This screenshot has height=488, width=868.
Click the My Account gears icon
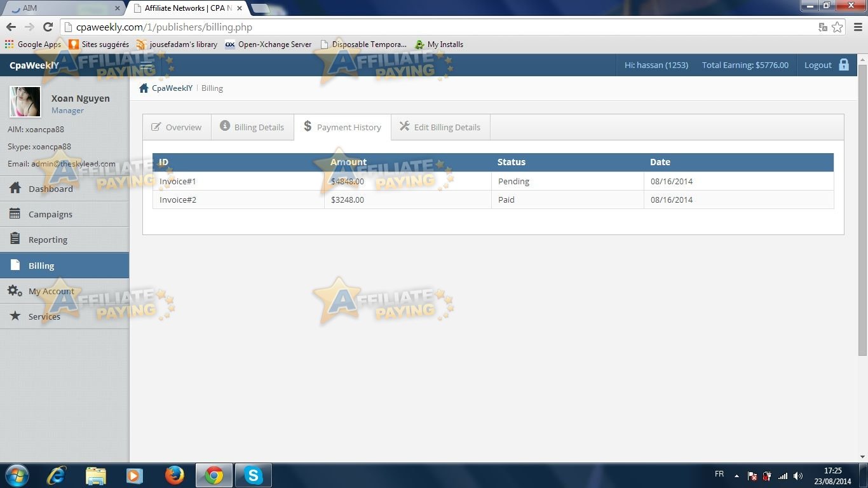tap(15, 291)
